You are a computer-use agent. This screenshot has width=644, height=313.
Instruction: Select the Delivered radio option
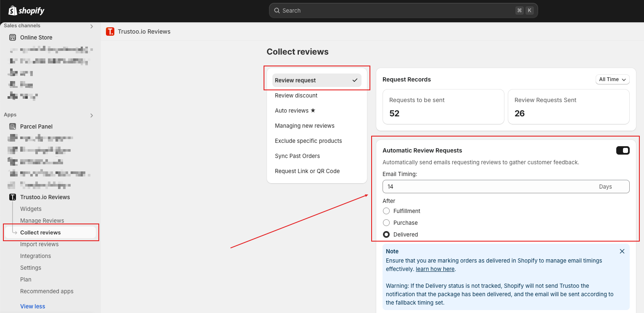click(386, 234)
